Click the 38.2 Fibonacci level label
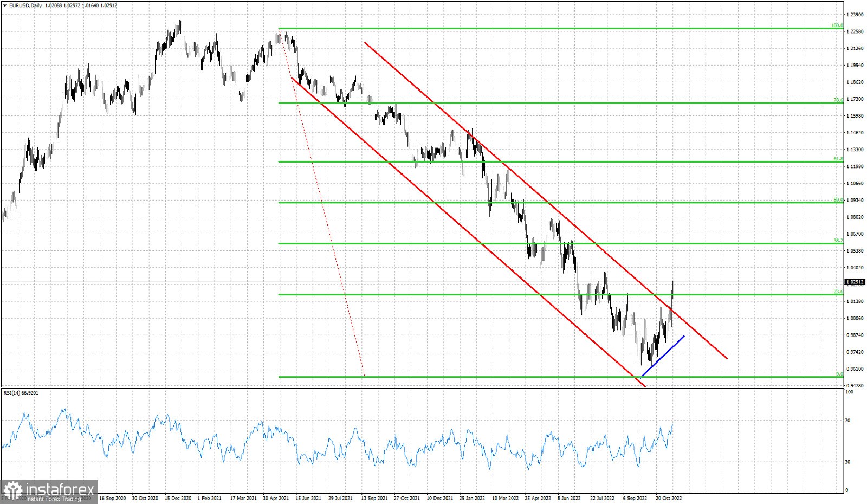 (838, 241)
